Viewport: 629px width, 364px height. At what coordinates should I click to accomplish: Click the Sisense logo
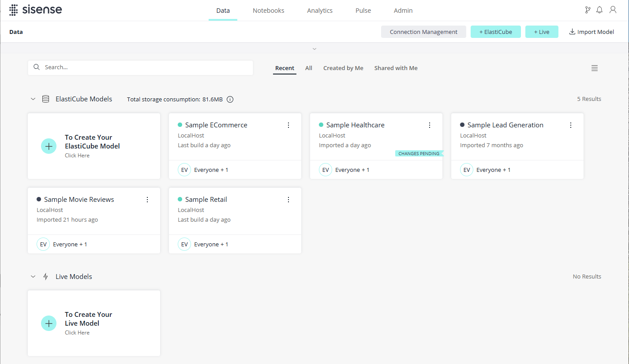36,10
